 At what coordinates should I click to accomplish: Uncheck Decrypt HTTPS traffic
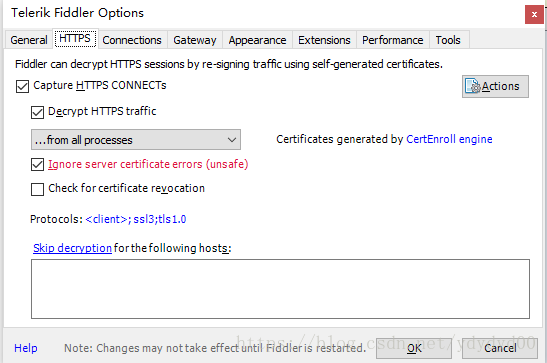click(x=37, y=112)
